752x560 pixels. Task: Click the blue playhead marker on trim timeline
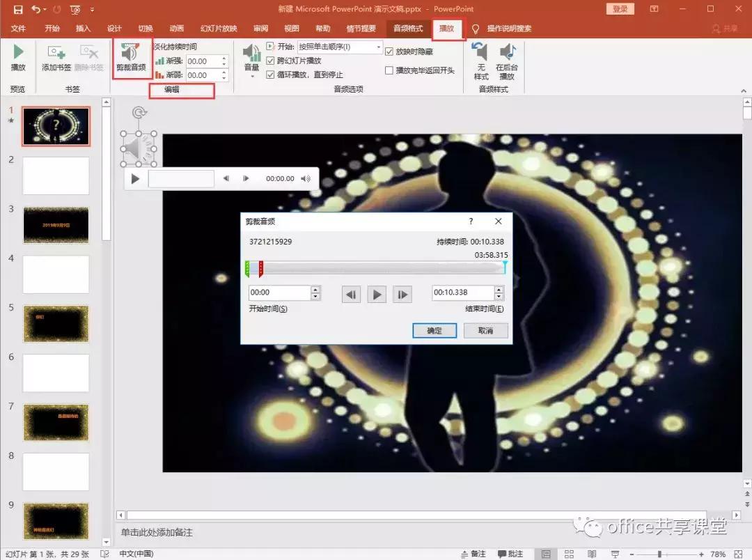[x=505, y=267]
